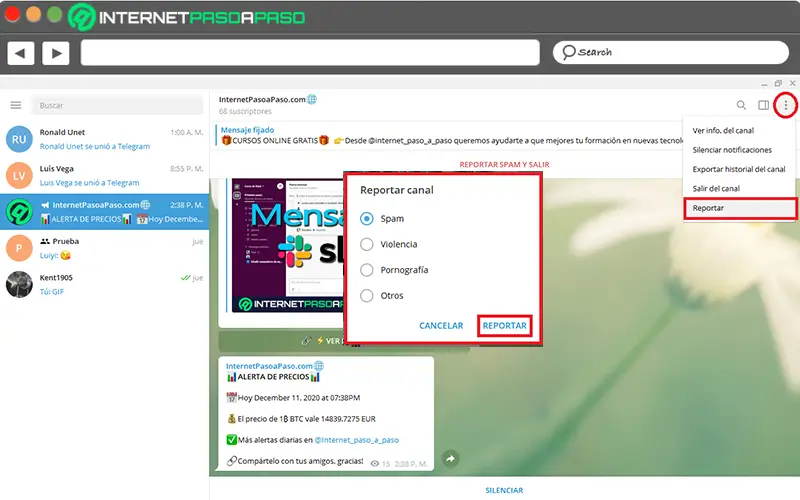
Task: Click the Prueba group P avatar
Action: point(19,248)
